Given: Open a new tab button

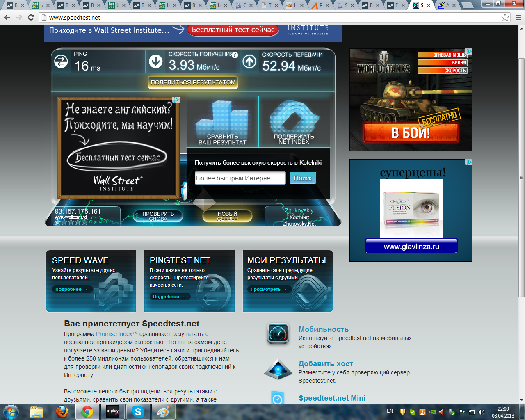Looking at the screenshot, I should 467,5.
